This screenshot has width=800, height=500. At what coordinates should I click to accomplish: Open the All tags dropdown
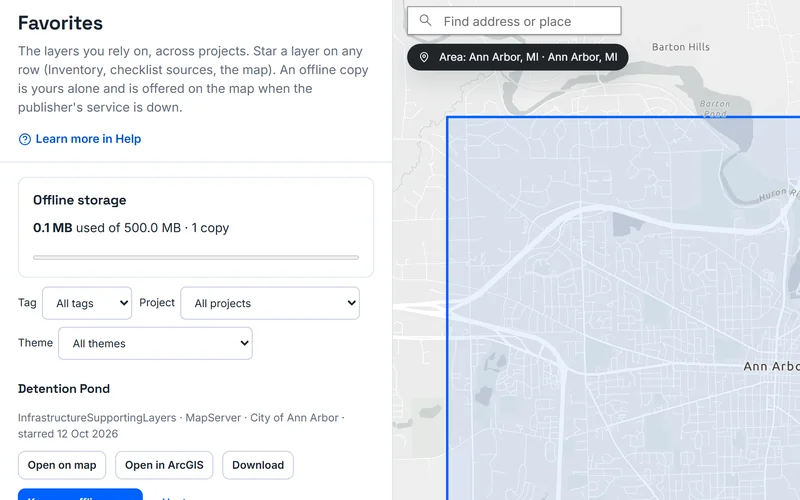pyautogui.click(x=87, y=303)
